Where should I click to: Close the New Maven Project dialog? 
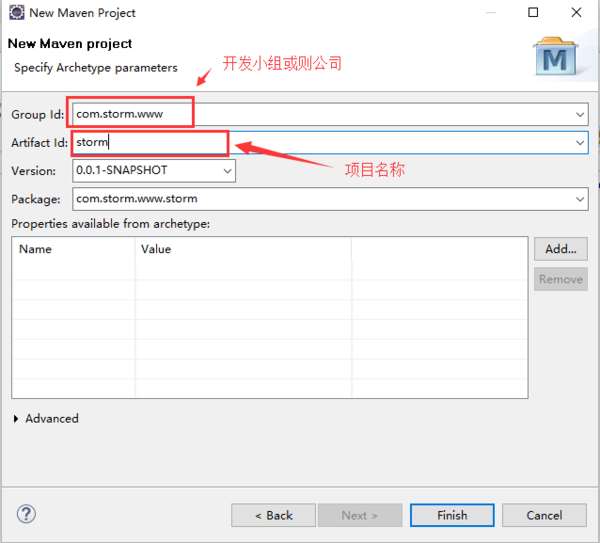576,13
